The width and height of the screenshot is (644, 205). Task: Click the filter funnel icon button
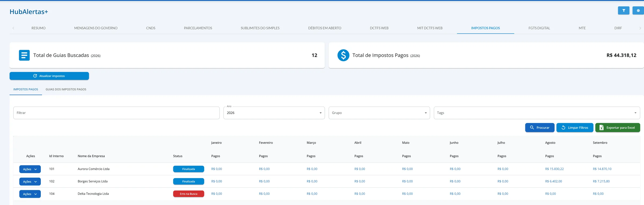(x=624, y=10)
